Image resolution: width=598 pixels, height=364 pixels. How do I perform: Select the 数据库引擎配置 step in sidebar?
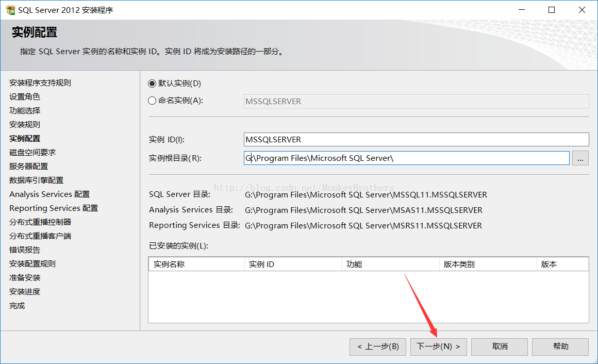tap(36, 180)
